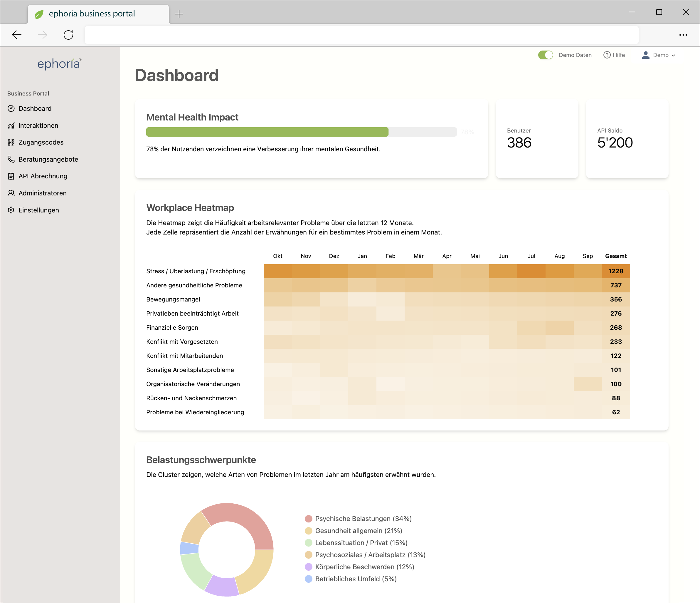Image resolution: width=700 pixels, height=603 pixels.
Task: Click the Interaktionen chart icon
Action: [11, 125]
